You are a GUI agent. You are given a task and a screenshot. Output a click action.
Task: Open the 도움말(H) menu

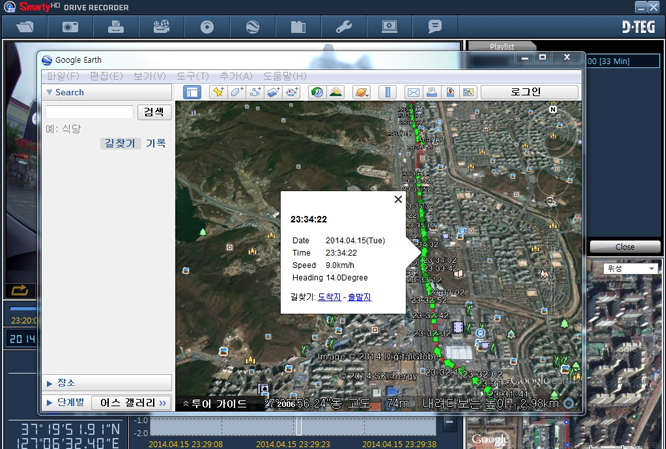click(x=285, y=76)
